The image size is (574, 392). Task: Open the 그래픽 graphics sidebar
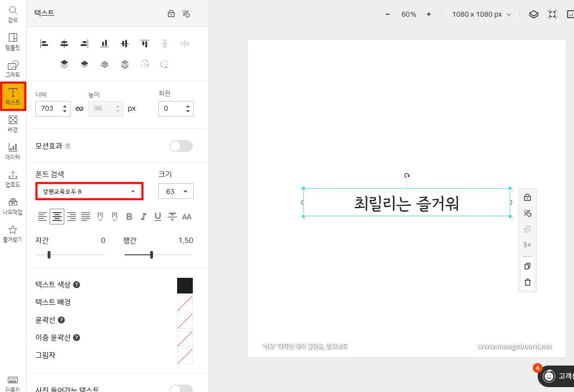13,70
